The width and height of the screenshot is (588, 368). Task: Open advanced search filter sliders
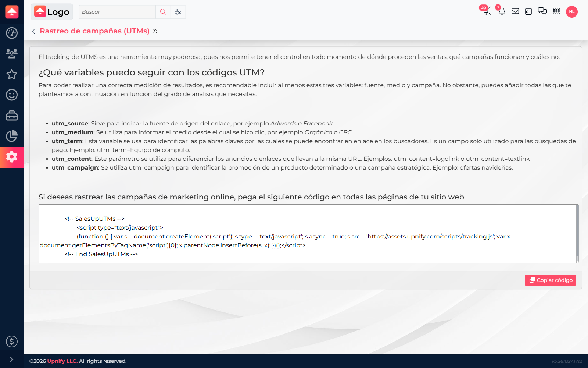point(178,12)
